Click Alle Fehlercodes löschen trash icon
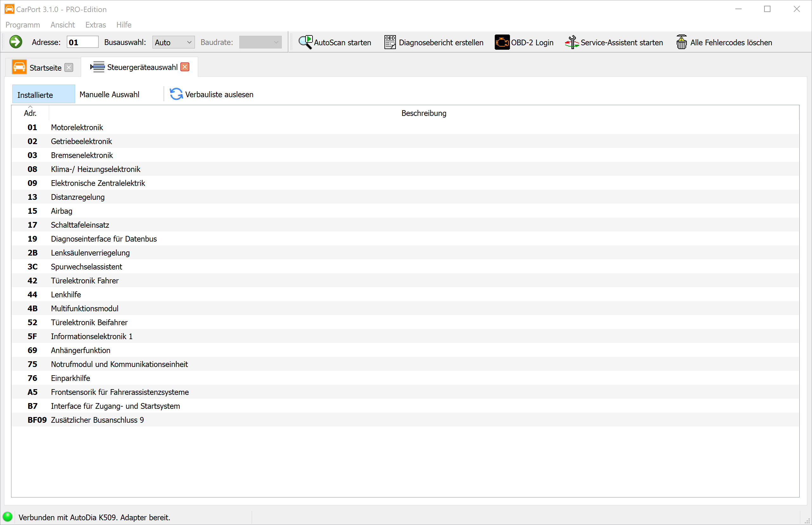Screen dimensions: 812x525 click(x=681, y=42)
